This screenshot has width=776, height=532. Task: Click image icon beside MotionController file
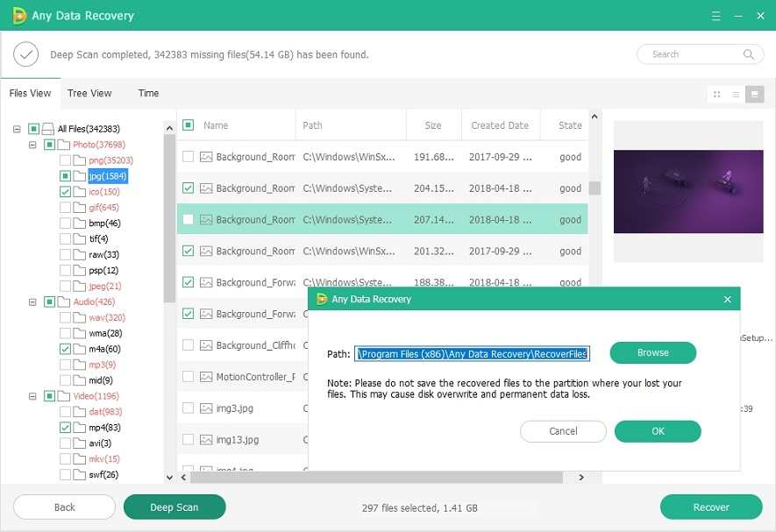pyautogui.click(x=206, y=377)
